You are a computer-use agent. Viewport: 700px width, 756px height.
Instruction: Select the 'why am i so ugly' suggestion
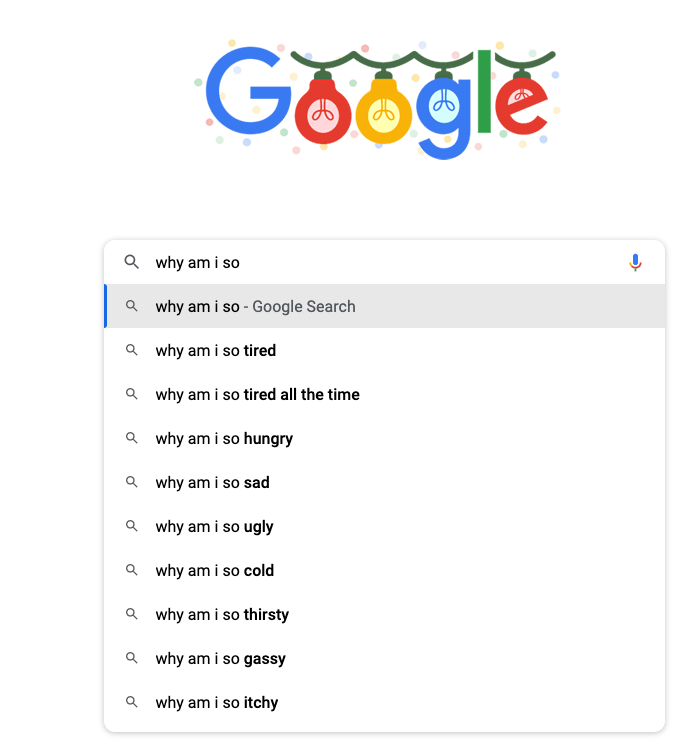[x=385, y=526]
